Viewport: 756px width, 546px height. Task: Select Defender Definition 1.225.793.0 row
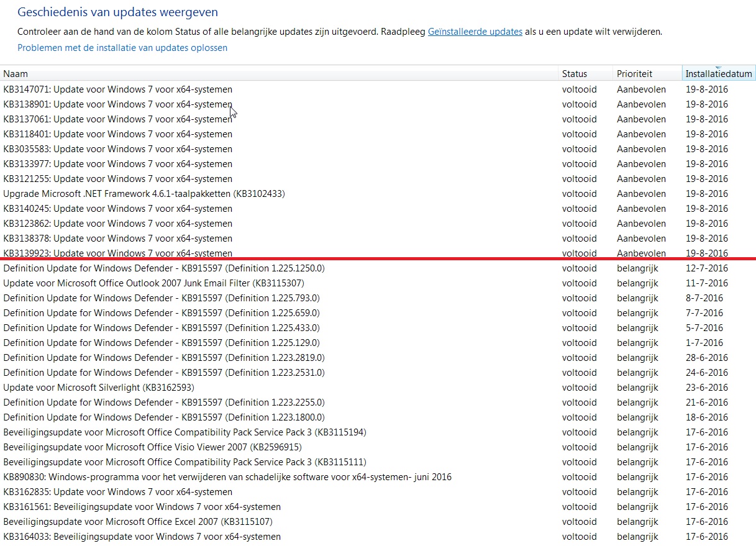point(378,298)
